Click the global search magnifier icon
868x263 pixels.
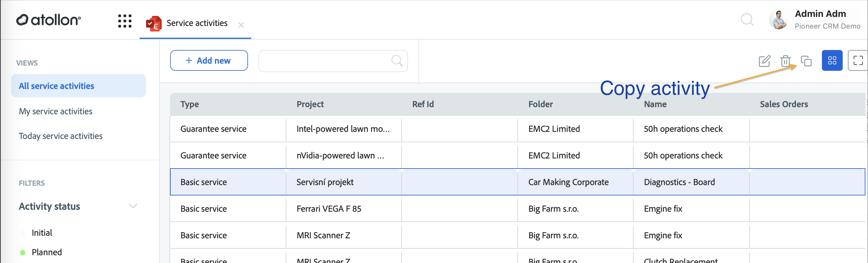click(747, 19)
